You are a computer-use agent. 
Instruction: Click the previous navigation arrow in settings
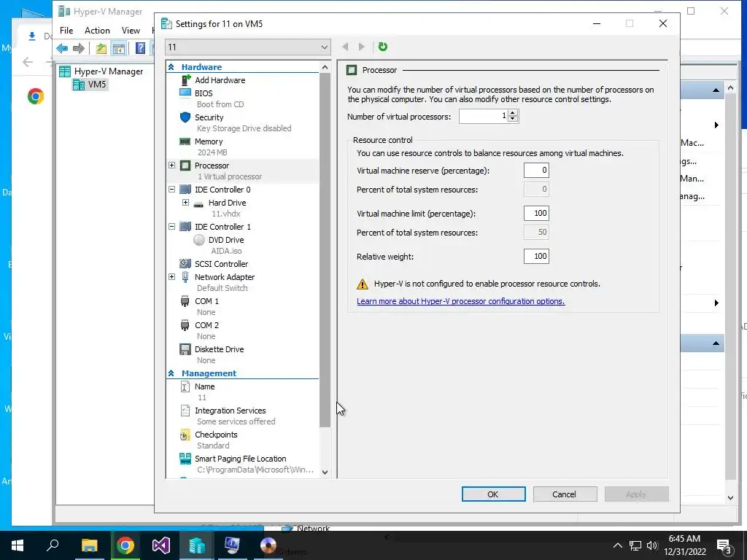tap(345, 47)
